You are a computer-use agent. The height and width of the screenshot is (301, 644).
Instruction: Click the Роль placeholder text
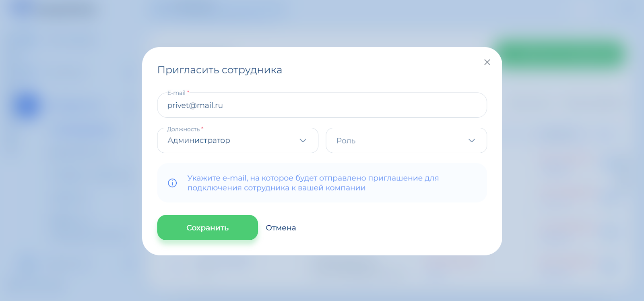(x=346, y=141)
